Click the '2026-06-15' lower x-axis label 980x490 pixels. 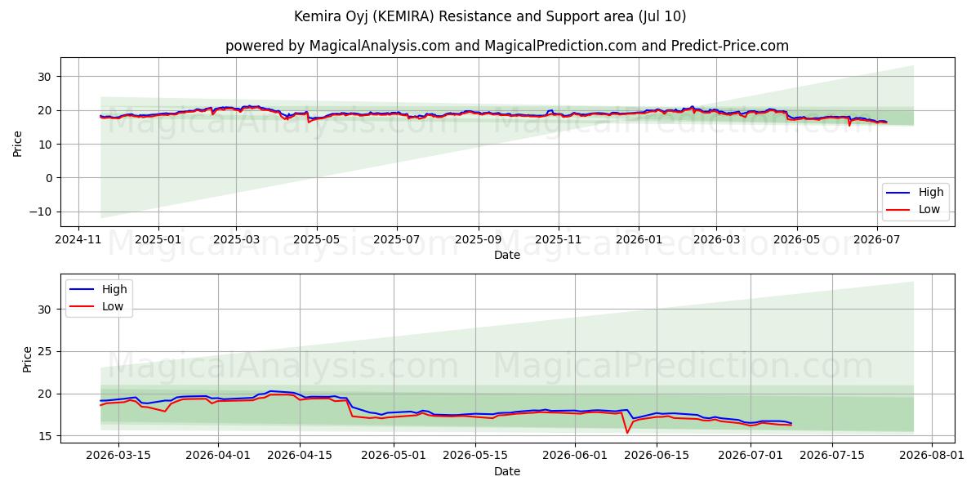[x=657, y=457]
